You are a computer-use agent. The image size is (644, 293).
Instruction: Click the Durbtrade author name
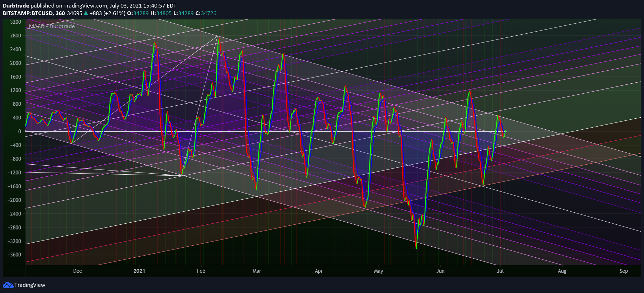click(x=16, y=6)
